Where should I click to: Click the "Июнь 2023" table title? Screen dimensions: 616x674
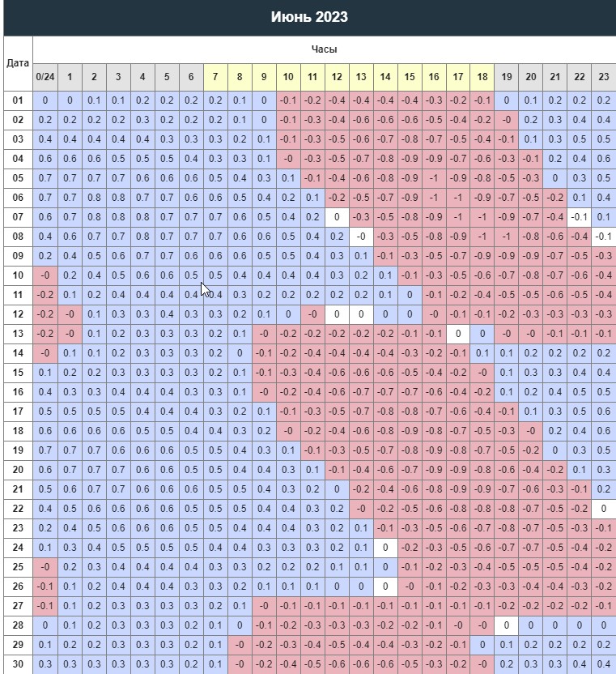click(x=309, y=17)
